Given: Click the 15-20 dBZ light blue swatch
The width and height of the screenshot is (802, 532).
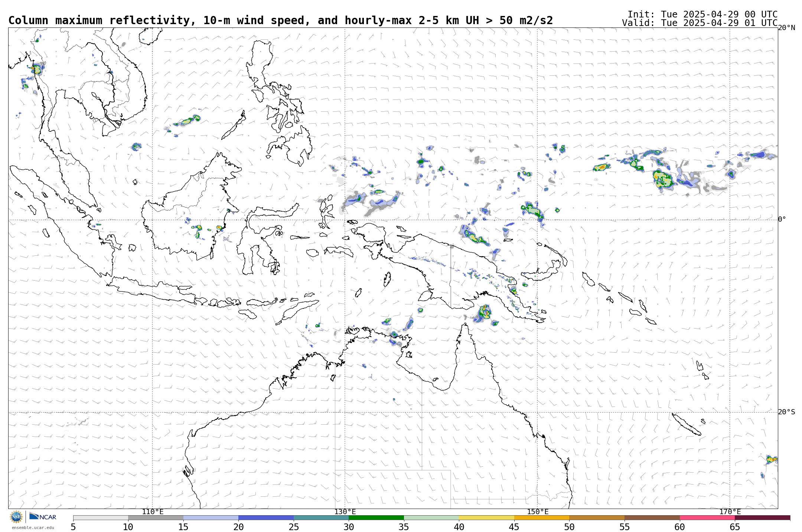Looking at the screenshot, I should tap(211, 518).
